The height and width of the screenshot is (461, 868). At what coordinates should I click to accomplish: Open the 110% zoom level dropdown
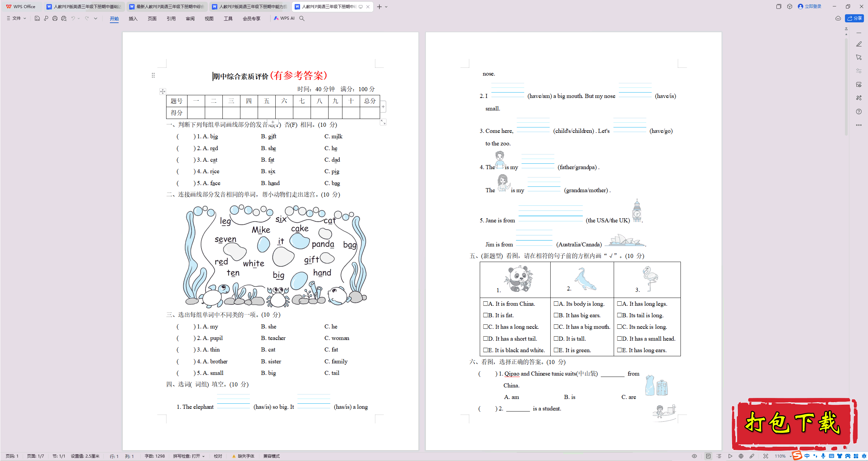coord(783,456)
